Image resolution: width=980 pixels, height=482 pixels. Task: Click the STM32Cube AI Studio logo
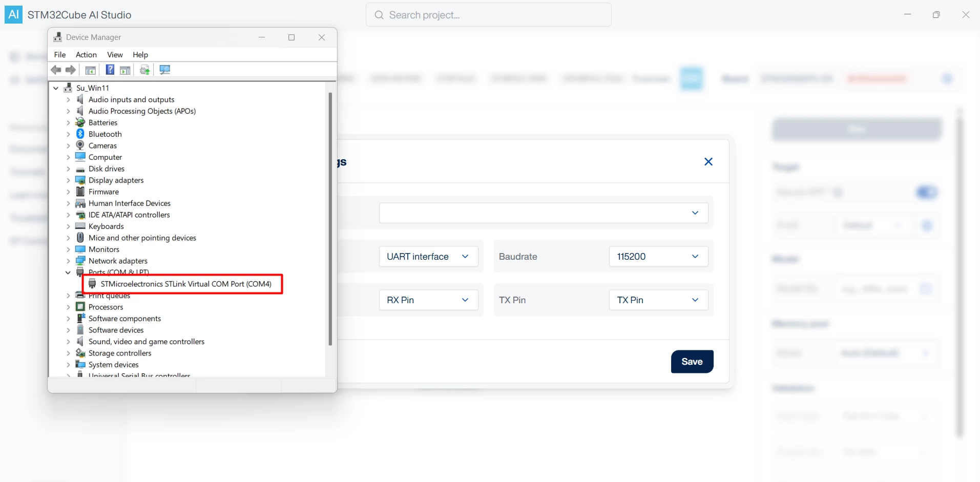point(14,14)
